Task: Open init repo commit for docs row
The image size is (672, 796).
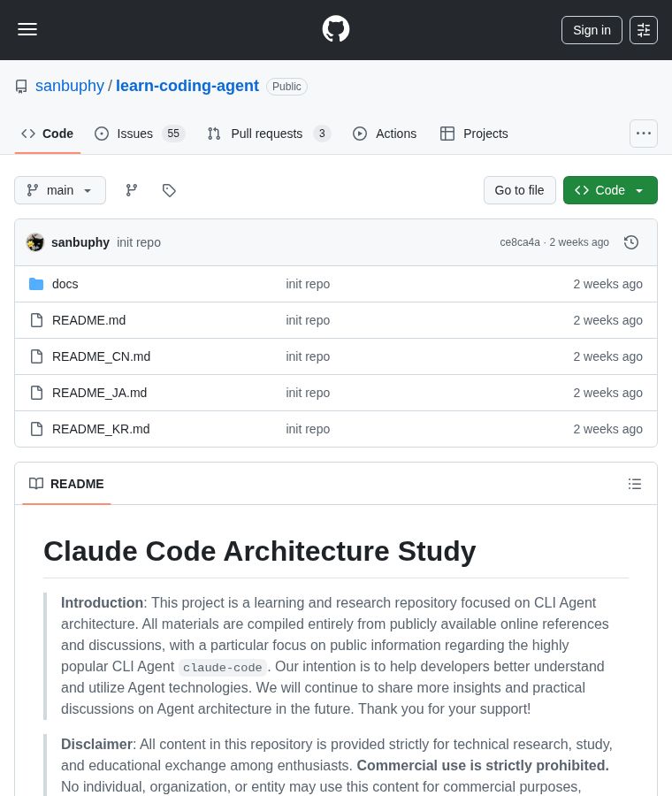Action: (308, 284)
